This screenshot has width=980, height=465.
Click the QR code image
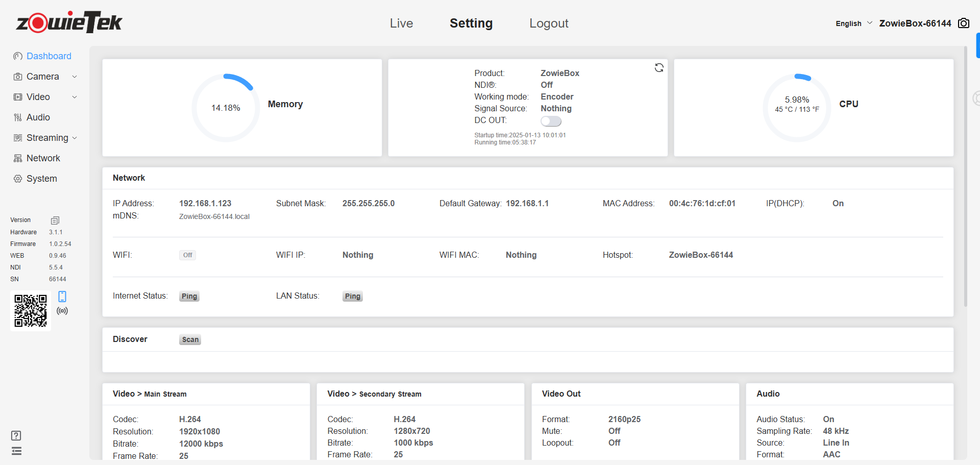pyautogui.click(x=31, y=311)
